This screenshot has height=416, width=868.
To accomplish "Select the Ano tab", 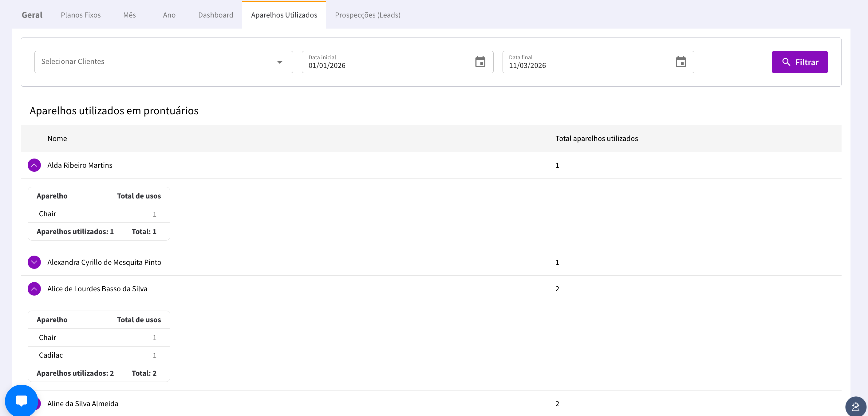I will [x=169, y=15].
